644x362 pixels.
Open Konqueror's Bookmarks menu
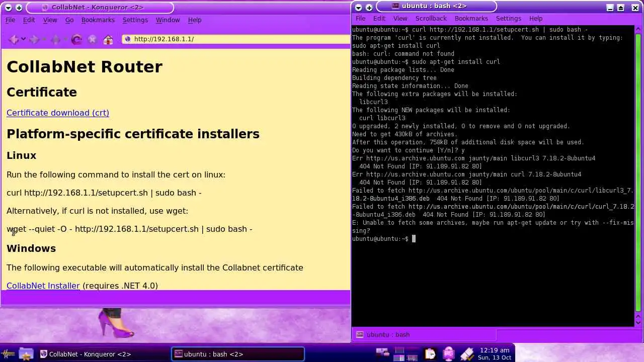click(x=98, y=20)
